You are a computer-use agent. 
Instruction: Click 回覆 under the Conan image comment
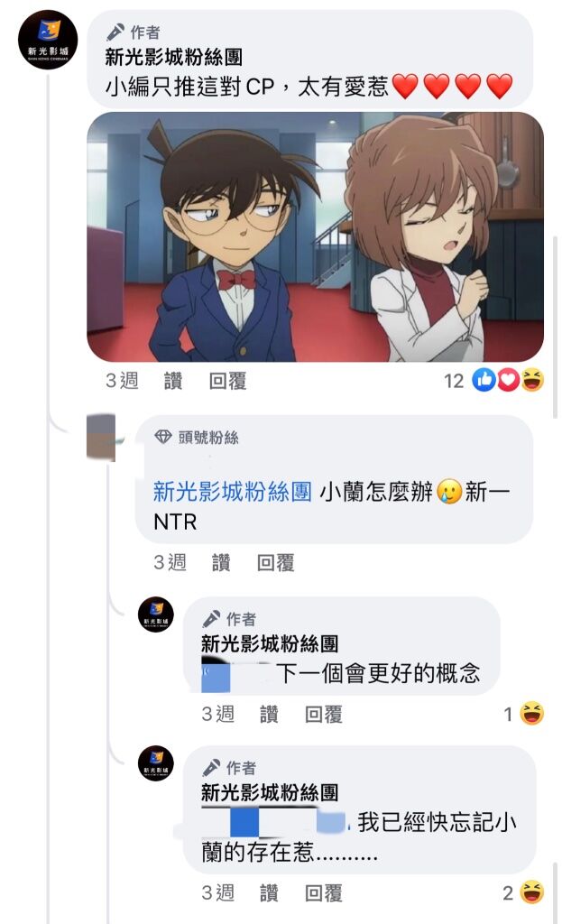[x=227, y=381]
